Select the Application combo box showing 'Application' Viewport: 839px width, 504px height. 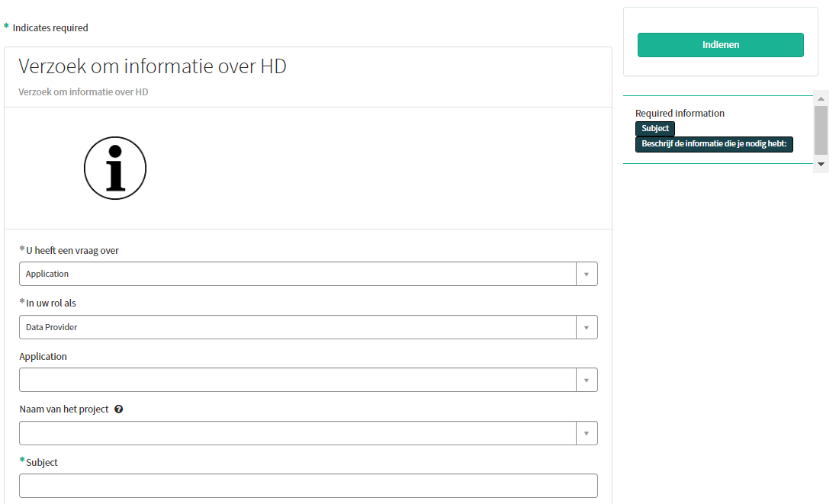pyautogui.click(x=297, y=274)
